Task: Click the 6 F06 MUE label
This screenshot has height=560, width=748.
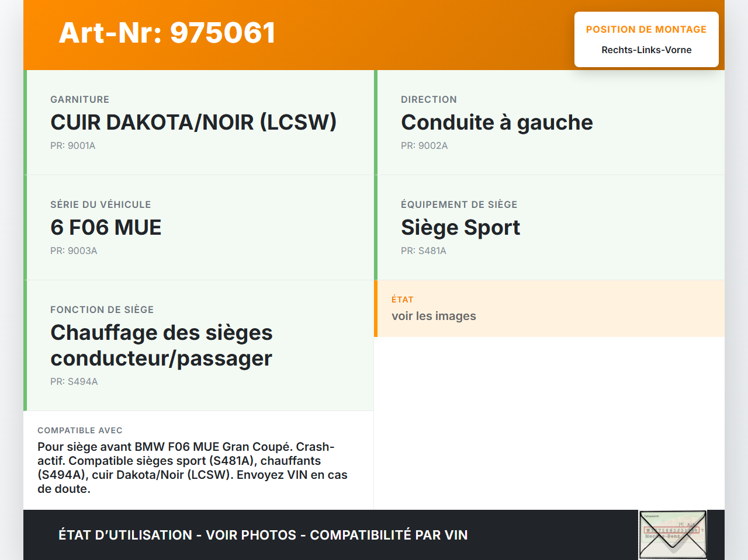Action: tap(106, 227)
